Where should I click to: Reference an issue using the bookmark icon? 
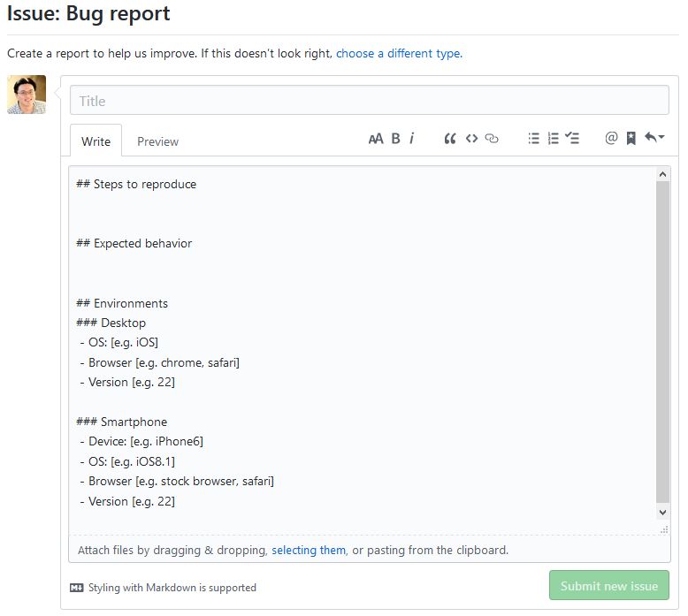631,139
